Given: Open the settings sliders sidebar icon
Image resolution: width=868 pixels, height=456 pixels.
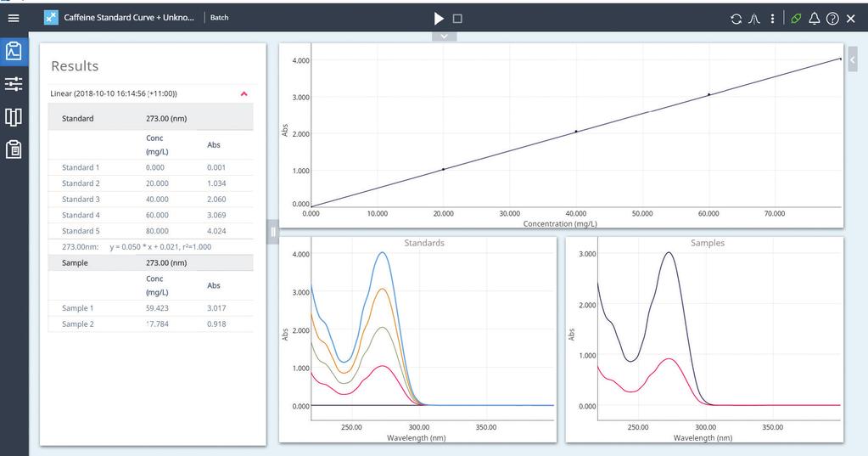Looking at the screenshot, I should pyautogui.click(x=14, y=84).
